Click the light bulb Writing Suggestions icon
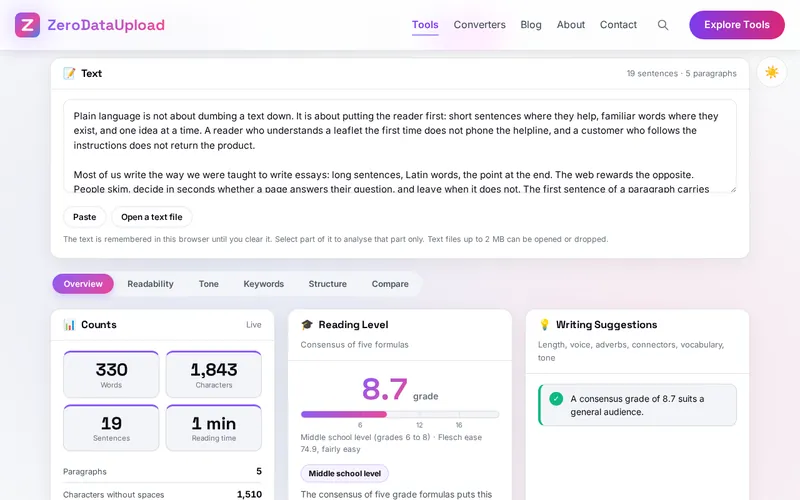800x500 pixels. click(x=544, y=325)
